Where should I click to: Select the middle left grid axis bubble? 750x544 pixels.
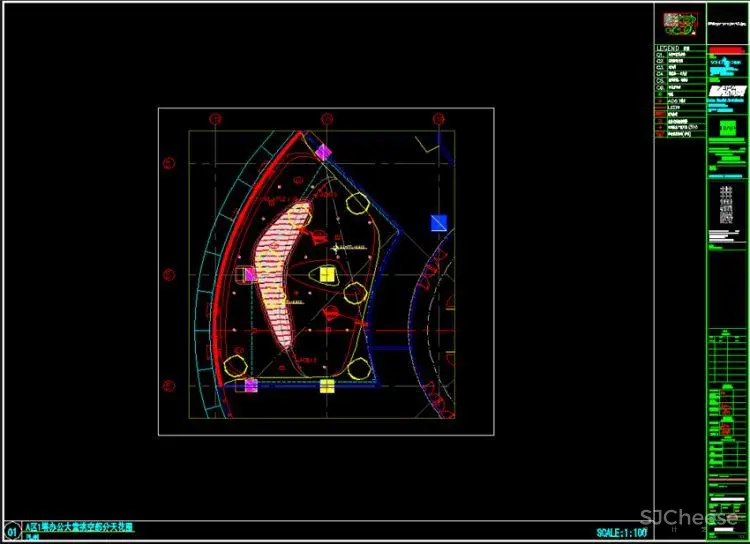[x=170, y=273]
